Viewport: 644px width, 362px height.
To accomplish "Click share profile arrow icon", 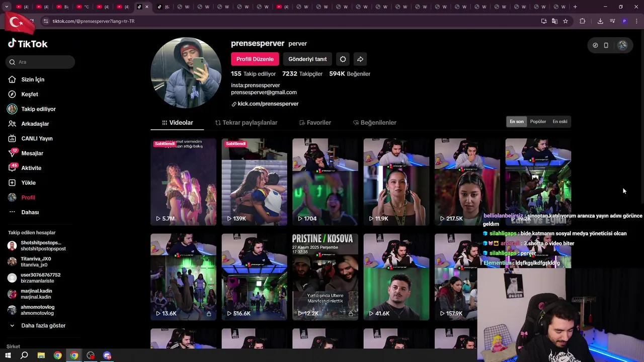I will [x=360, y=59].
